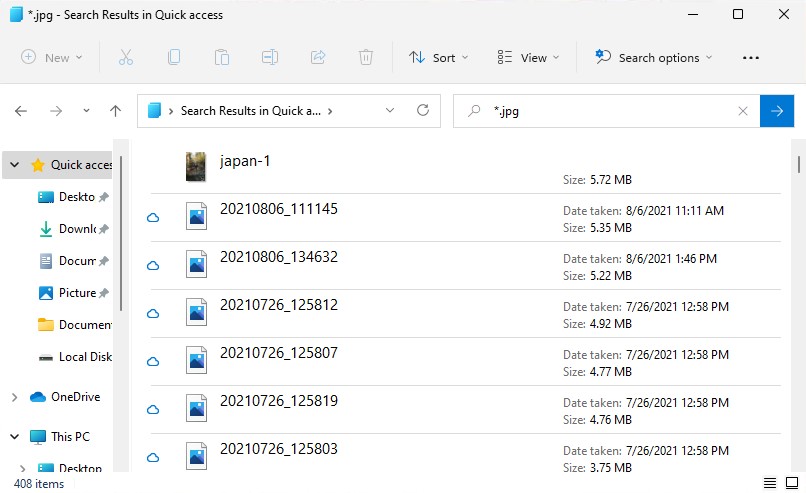Click the 4.92 MB size value
Screen dimensions: 806x493
[611, 324]
